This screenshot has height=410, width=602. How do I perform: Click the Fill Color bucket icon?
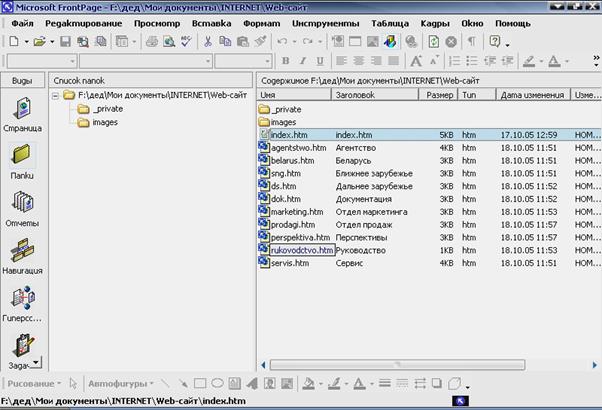tap(309, 383)
